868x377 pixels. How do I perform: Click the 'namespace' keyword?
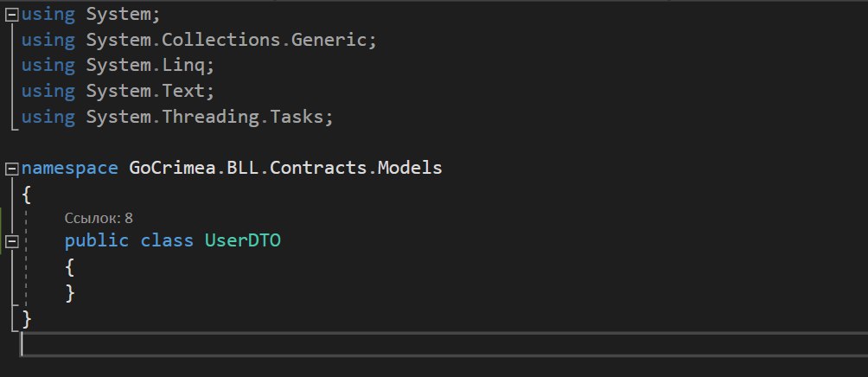pos(70,168)
